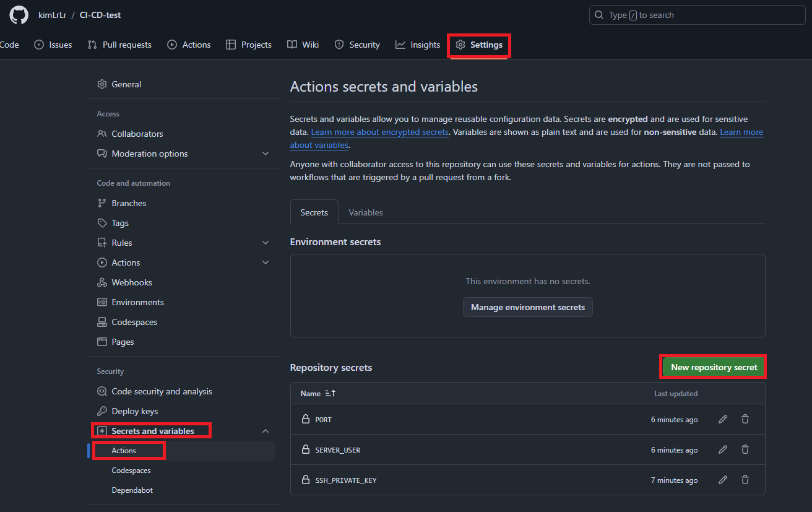Expand the Rules section chevron
The image size is (812, 512).
click(266, 243)
